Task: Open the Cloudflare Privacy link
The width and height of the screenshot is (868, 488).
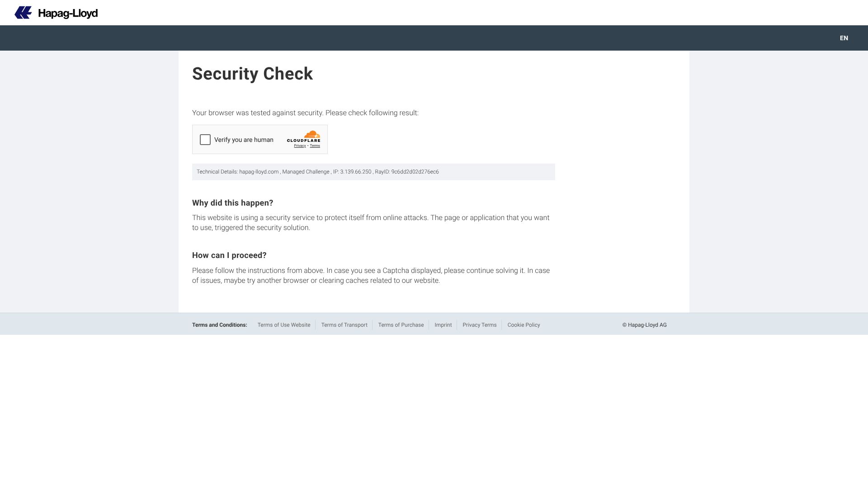Action: [300, 146]
